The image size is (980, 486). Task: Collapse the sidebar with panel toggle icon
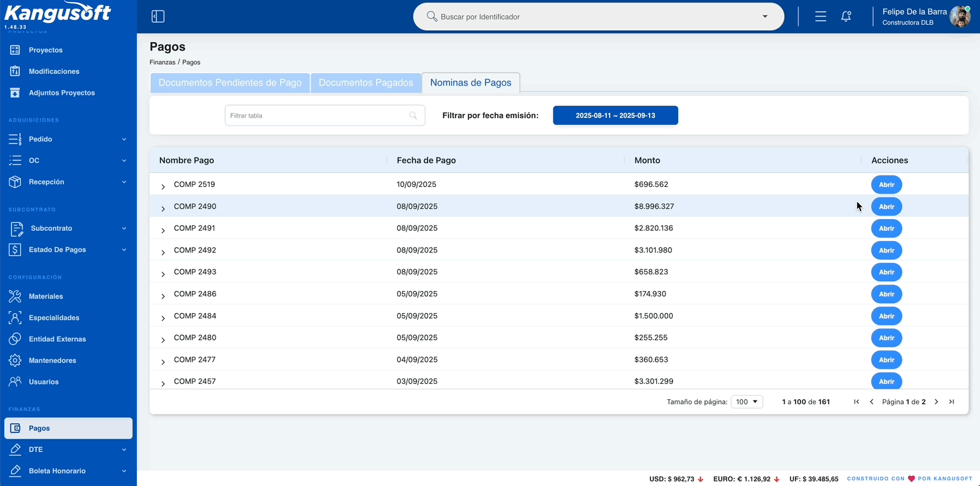point(158,17)
